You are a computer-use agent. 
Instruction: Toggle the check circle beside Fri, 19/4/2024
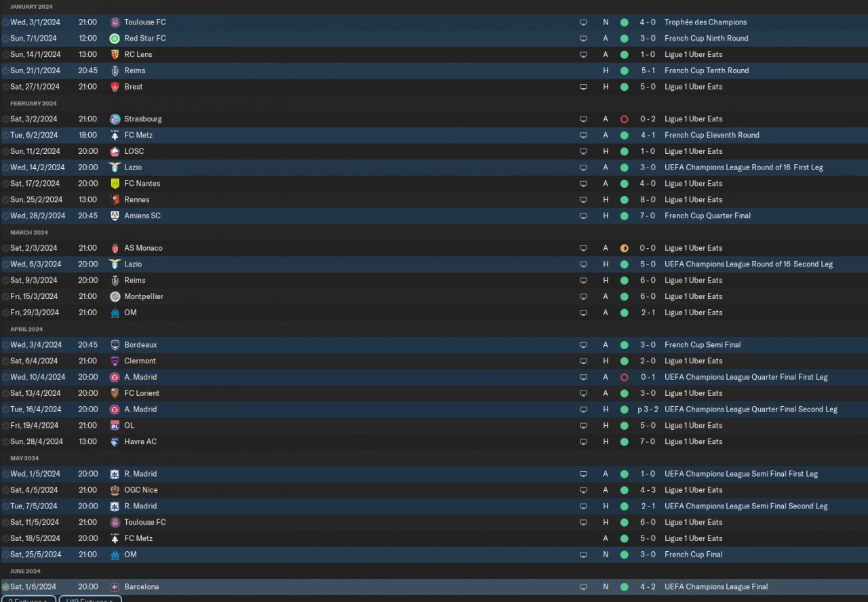tap(5, 426)
